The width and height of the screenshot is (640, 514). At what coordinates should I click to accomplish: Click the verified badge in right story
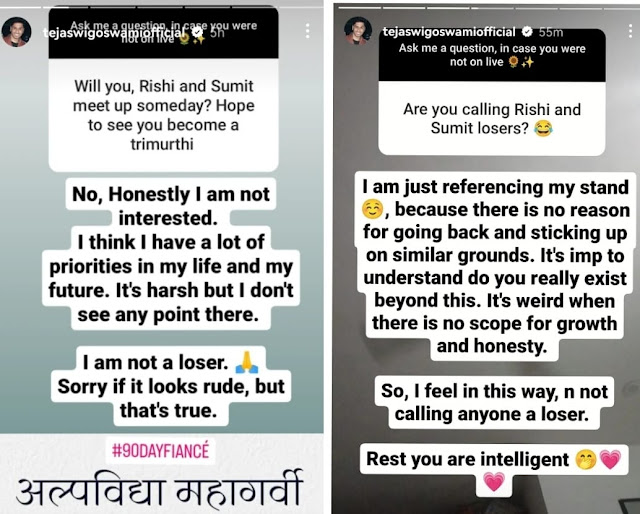pyautogui.click(x=527, y=32)
